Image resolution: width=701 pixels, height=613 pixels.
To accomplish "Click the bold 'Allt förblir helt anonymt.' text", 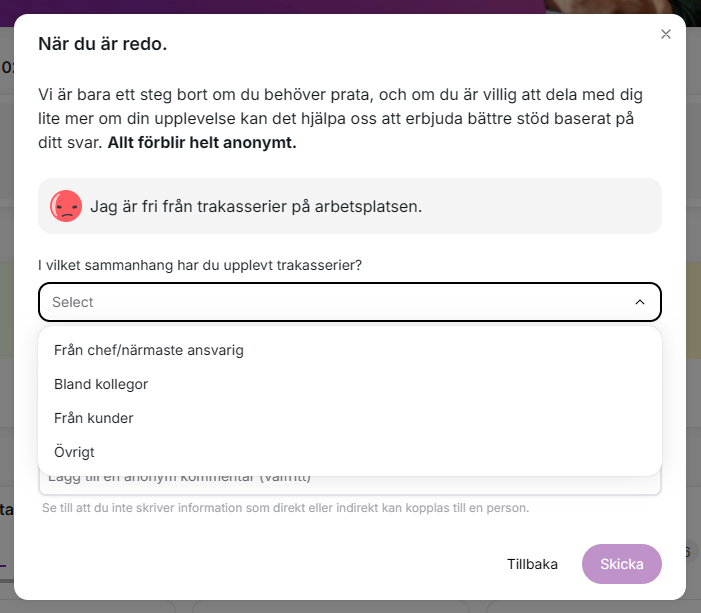I will coord(202,143).
